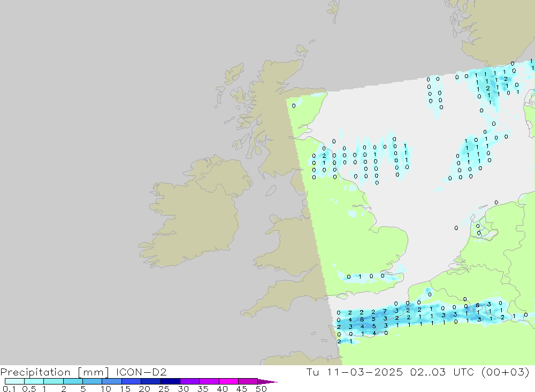Click the legend label '50'
This screenshot has height=392, width=535.
point(261,389)
